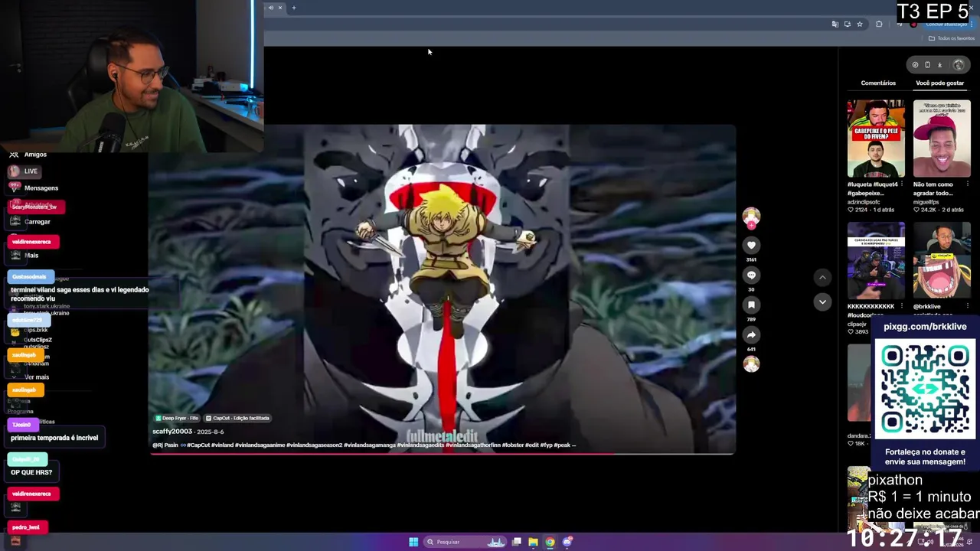Click Concluir atualização button
The width and height of the screenshot is (980, 551).
tap(946, 24)
